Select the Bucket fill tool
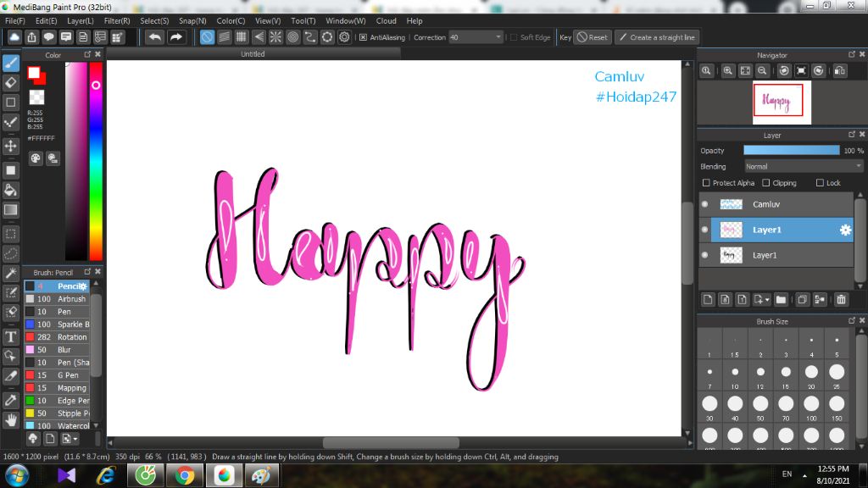Viewport: 868px width, 488px height. pyautogui.click(x=11, y=190)
